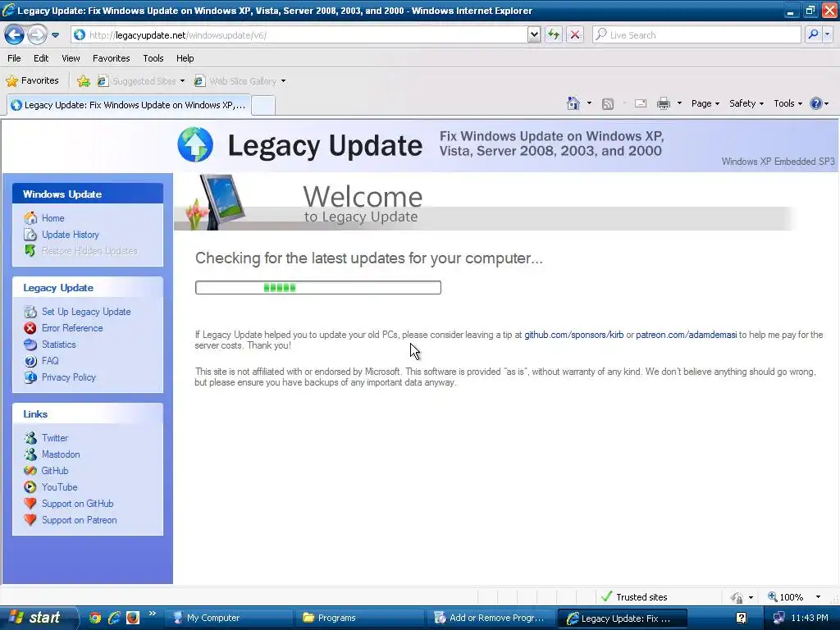Click the update checking progress bar

(x=318, y=288)
